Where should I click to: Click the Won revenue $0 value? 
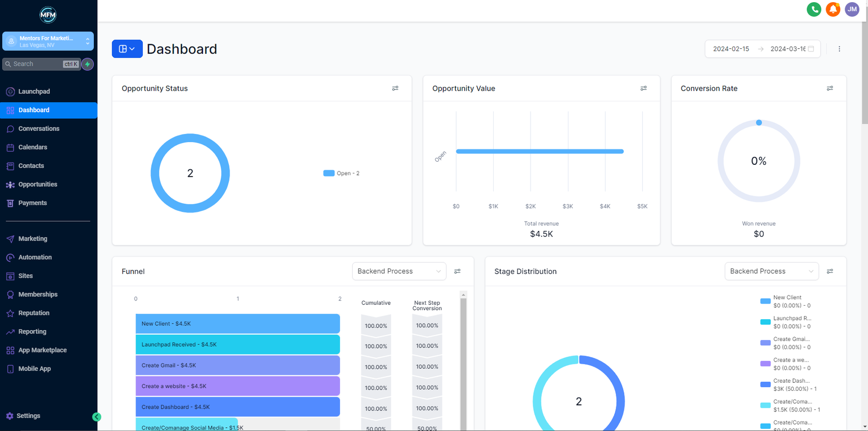pyautogui.click(x=758, y=234)
